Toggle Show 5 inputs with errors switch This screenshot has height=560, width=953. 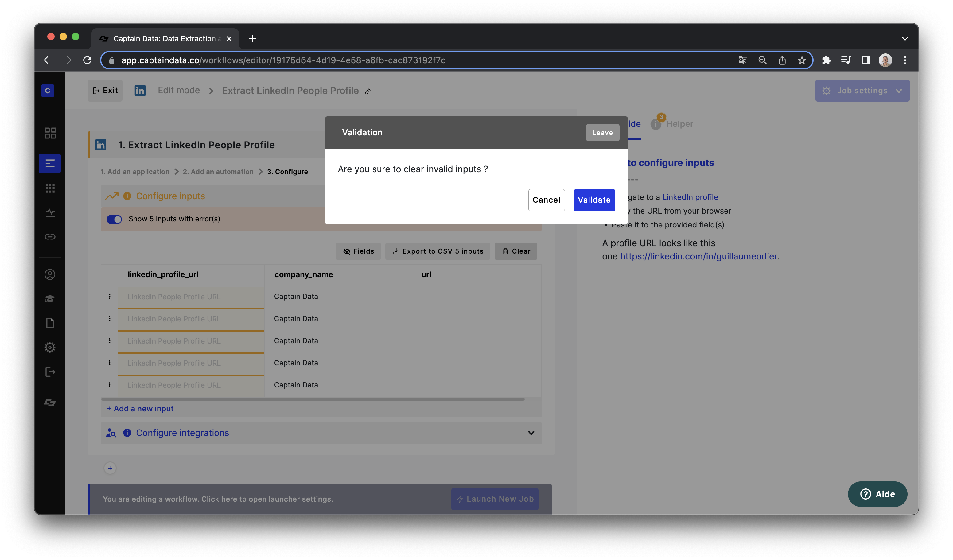pos(114,219)
